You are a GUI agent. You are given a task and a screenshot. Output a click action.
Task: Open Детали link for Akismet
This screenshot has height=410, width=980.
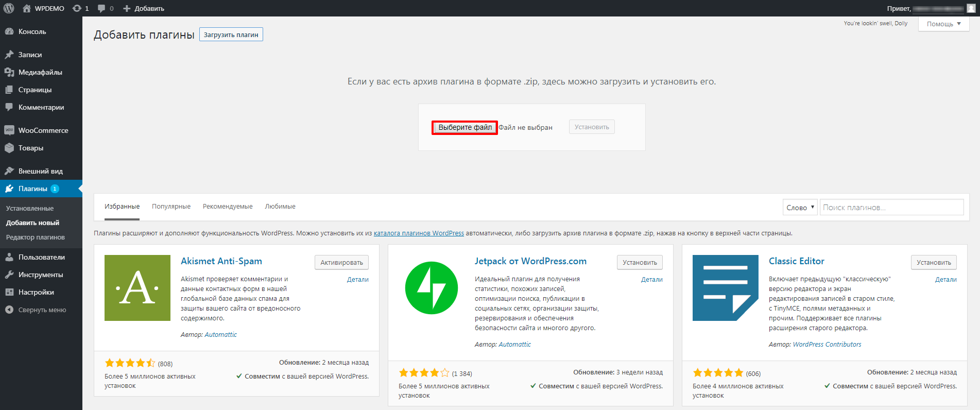(x=358, y=279)
